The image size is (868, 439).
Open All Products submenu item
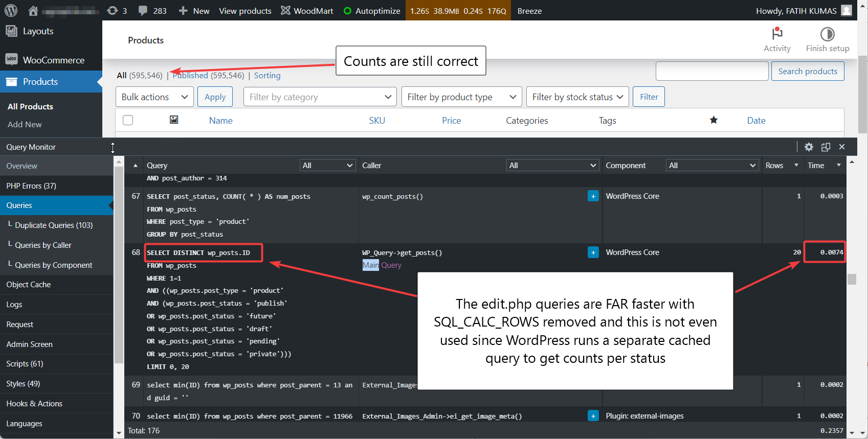(x=30, y=106)
